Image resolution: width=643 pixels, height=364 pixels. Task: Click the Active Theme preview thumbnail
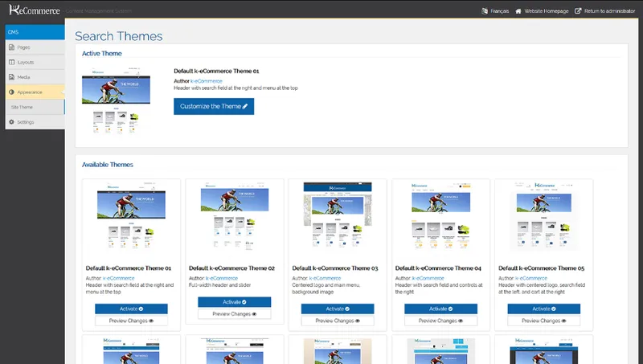coord(116,100)
